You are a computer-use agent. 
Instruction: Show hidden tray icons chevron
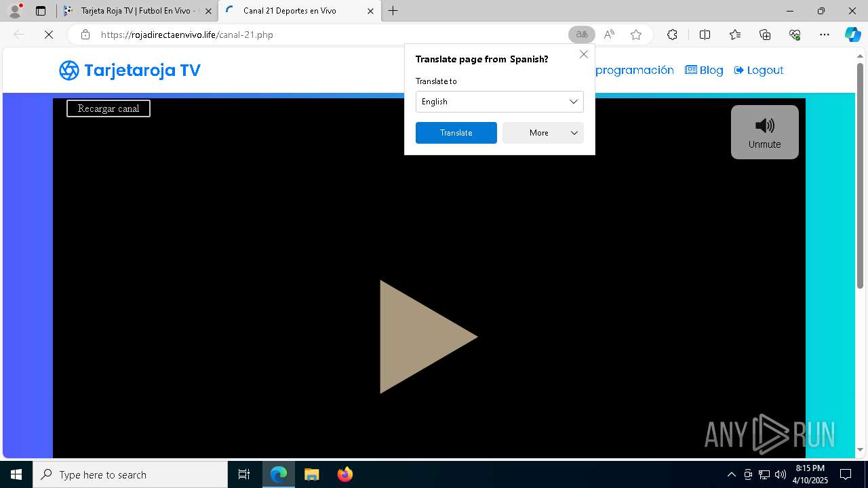[731, 474]
